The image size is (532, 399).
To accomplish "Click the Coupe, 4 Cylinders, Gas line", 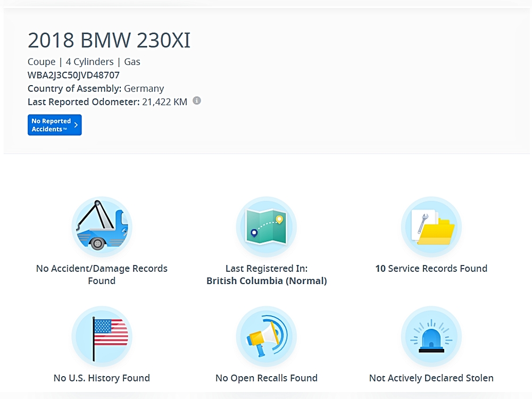I will coord(84,62).
